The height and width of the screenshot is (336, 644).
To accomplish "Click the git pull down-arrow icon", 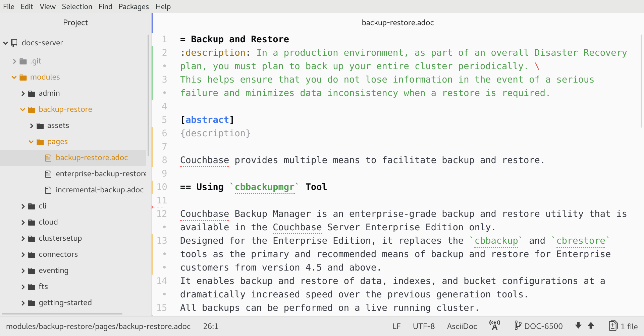I will pos(578,326).
